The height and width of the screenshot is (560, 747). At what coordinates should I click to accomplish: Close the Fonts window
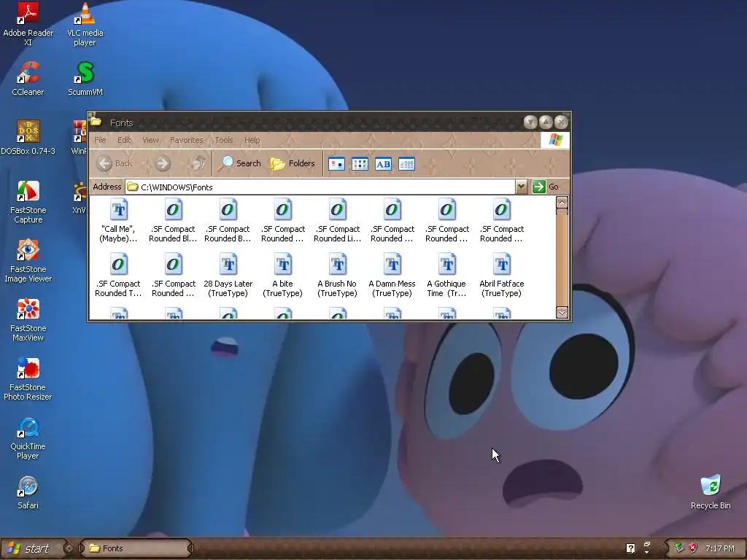pos(562,122)
